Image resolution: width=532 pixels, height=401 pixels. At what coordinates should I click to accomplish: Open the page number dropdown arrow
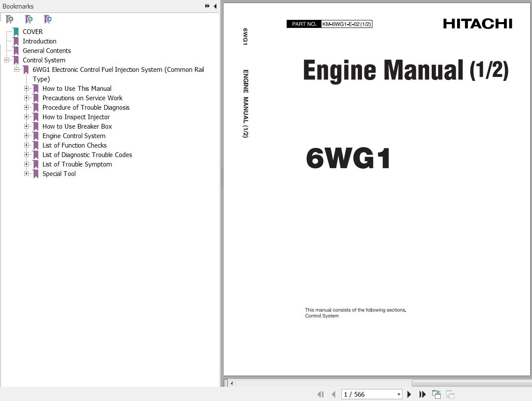[399, 395]
